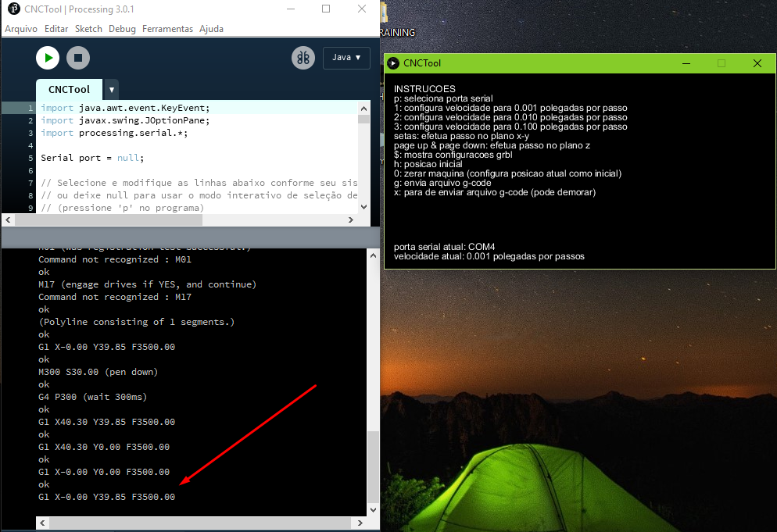The width and height of the screenshot is (777, 532).
Task: Close the green CNCTool sketch window
Action: (x=757, y=63)
